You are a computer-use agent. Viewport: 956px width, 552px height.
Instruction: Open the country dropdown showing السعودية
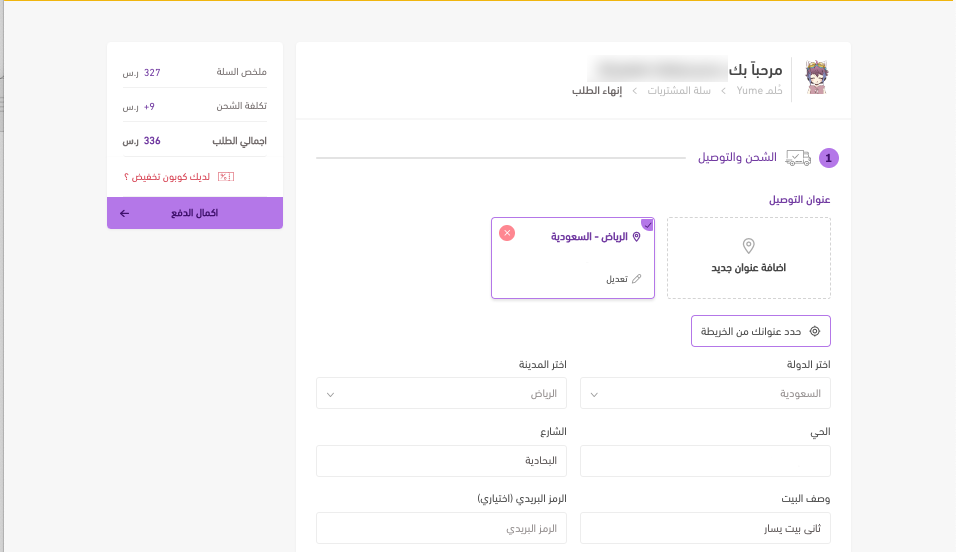705,394
